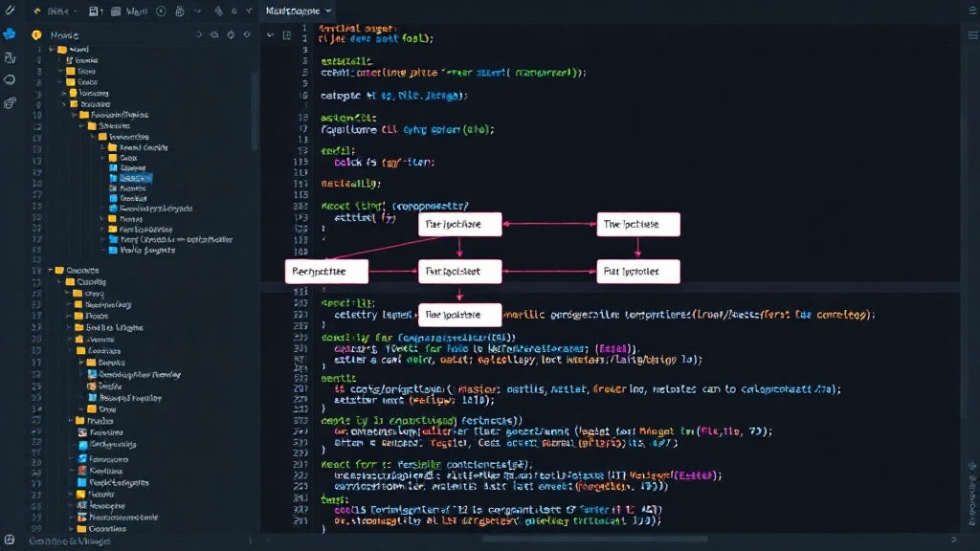
Task: Click the account icon in the bottom-left corner
Action: point(10,540)
